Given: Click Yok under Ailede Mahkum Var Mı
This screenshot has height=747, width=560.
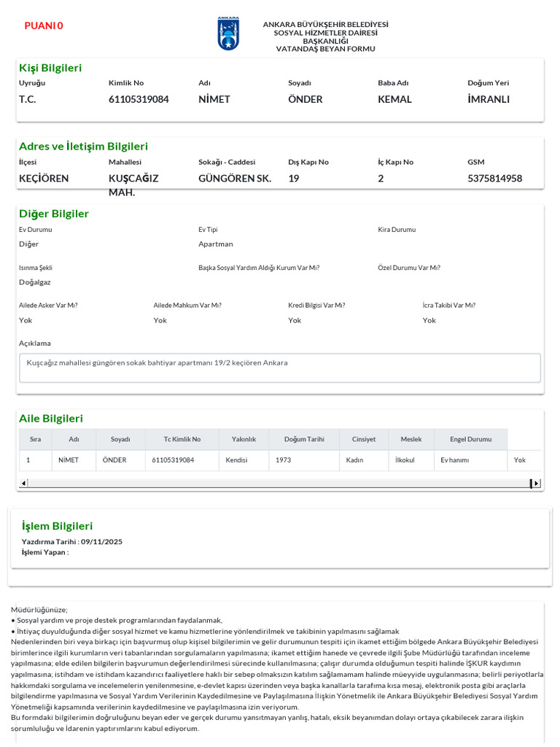Looking at the screenshot, I should tap(160, 320).
